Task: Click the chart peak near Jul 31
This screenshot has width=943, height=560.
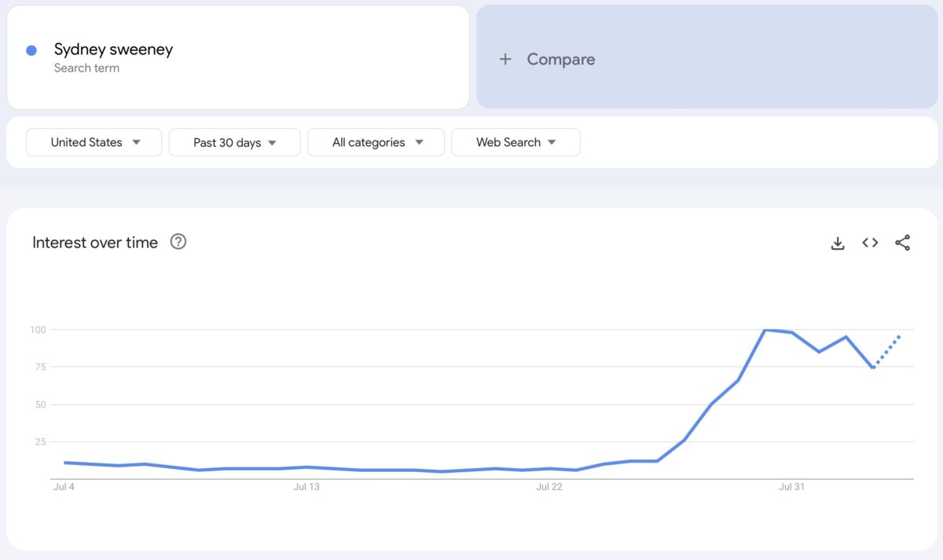Action: [x=764, y=331]
